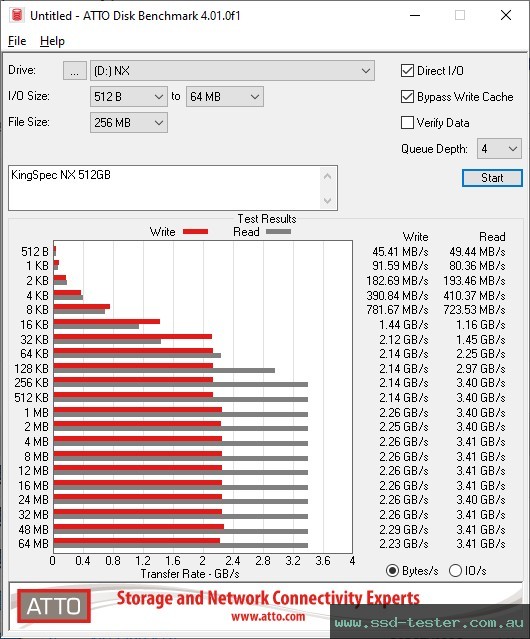
Task: Open the Queue Depth dropdown
Action: click(499, 149)
